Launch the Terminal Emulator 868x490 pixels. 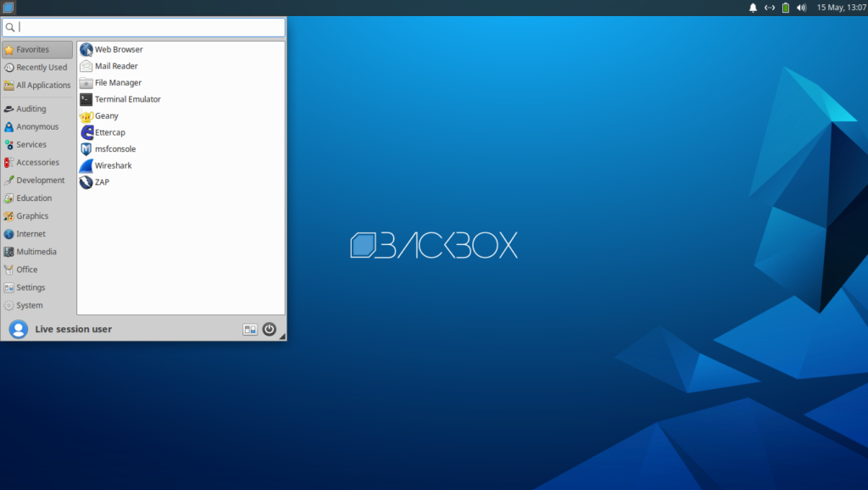pos(127,99)
